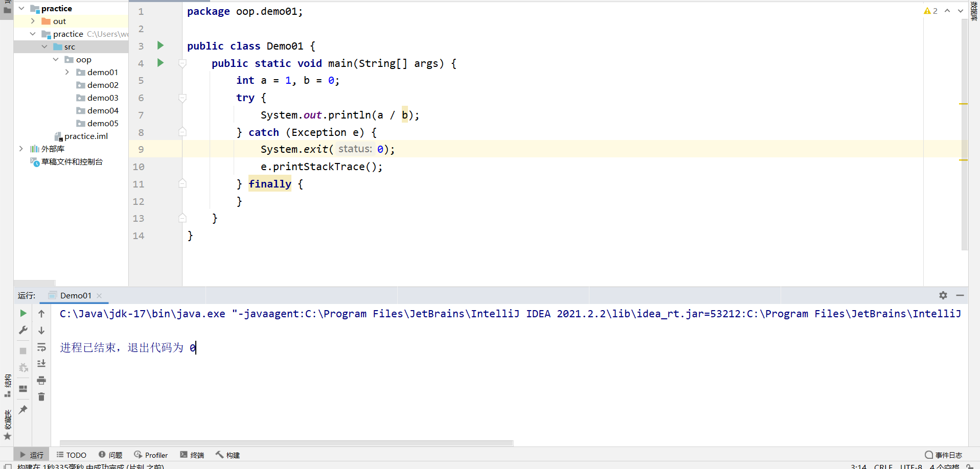Select the src folder row
980x469 pixels.
coord(71,46)
